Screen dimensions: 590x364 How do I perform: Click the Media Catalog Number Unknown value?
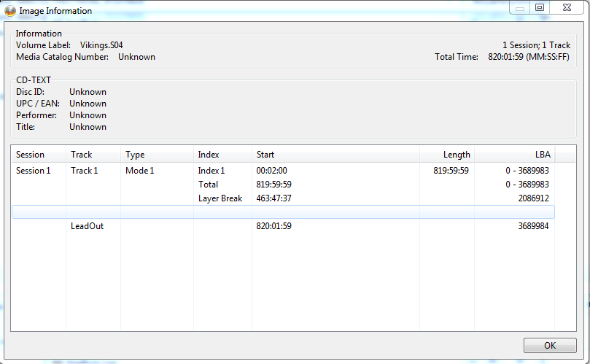coord(136,57)
